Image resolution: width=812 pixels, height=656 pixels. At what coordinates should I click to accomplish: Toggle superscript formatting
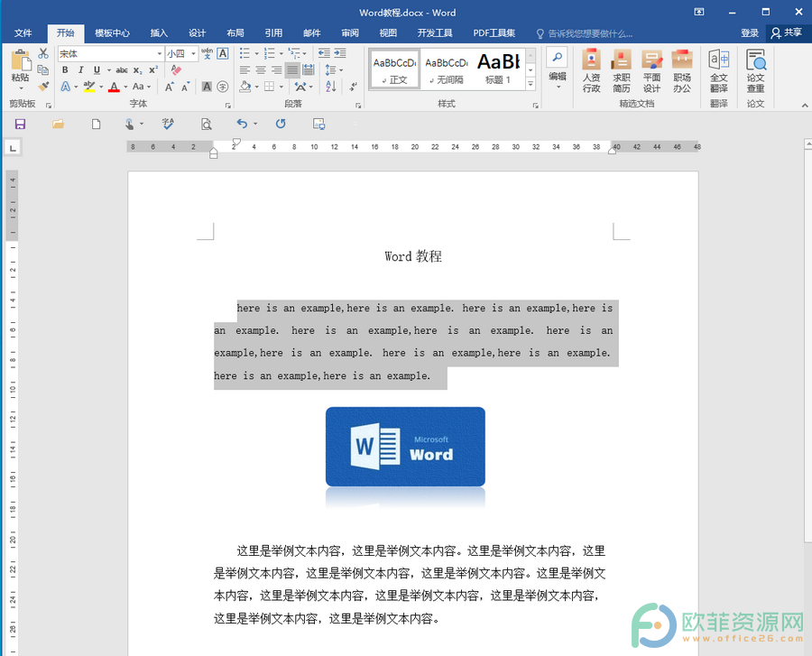coord(153,69)
